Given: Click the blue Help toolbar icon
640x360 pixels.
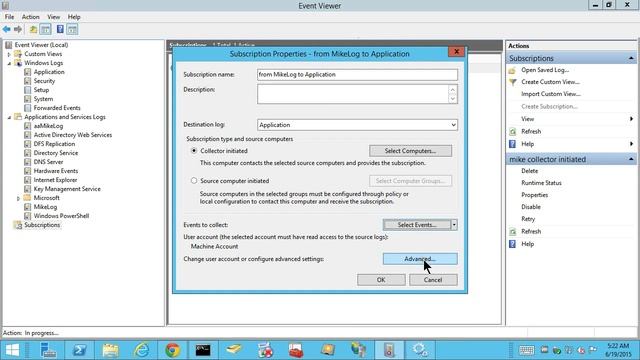Looking at the screenshot, I should tap(60, 29).
